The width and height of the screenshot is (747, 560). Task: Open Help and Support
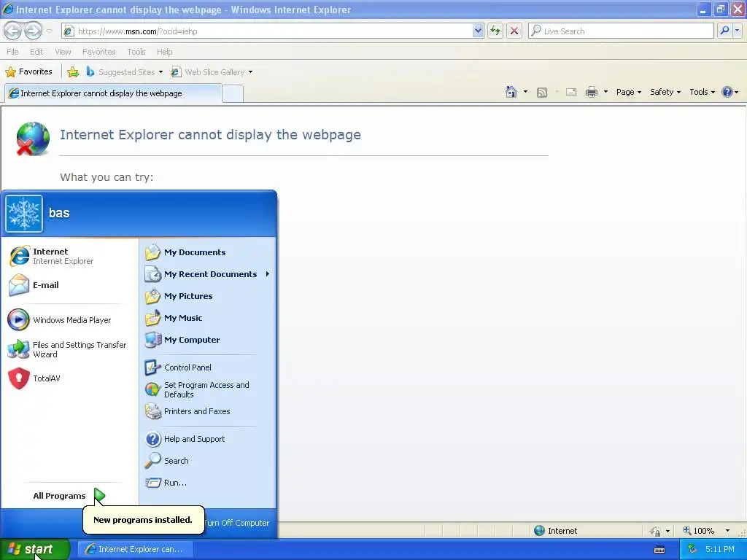coord(208,439)
